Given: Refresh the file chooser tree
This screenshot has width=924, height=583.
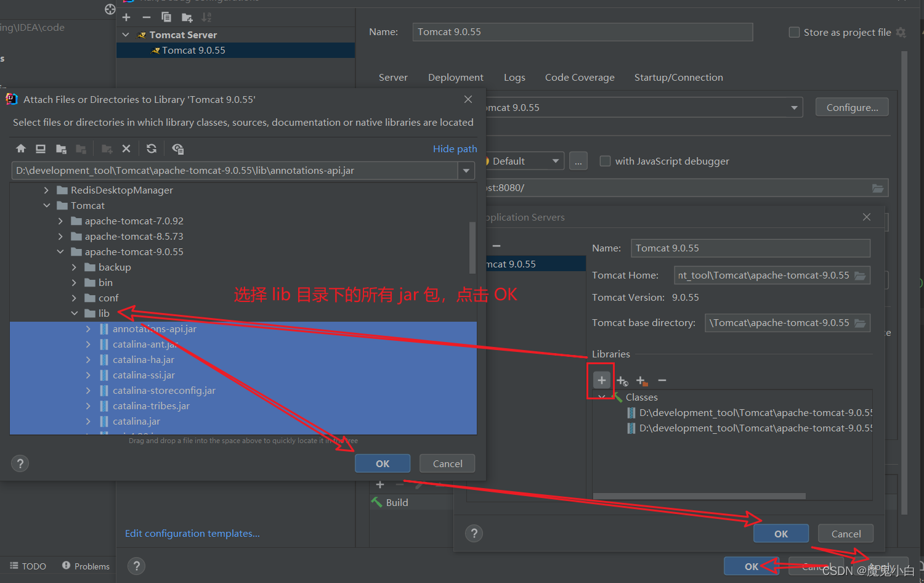Looking at the screenshot, I should point(152,149).
